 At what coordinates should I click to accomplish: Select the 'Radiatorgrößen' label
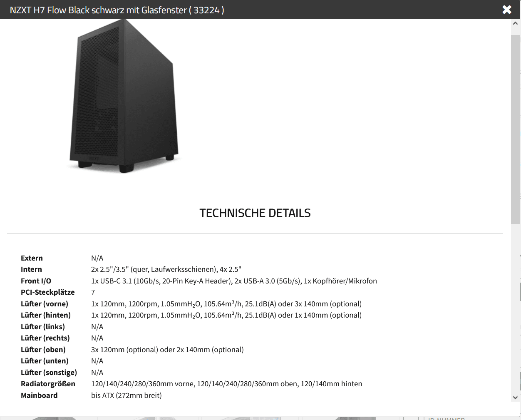point(48,384)
